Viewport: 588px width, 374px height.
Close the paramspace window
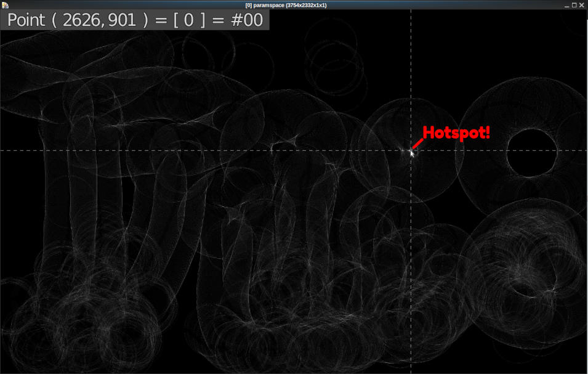click(x=582, y=6)
